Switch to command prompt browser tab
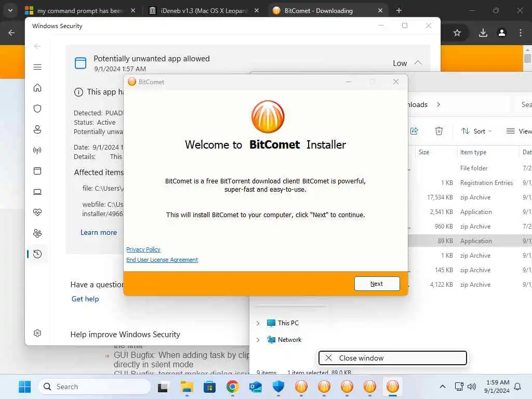The height and width of the screenshot is (399, 532). point(80,10)
